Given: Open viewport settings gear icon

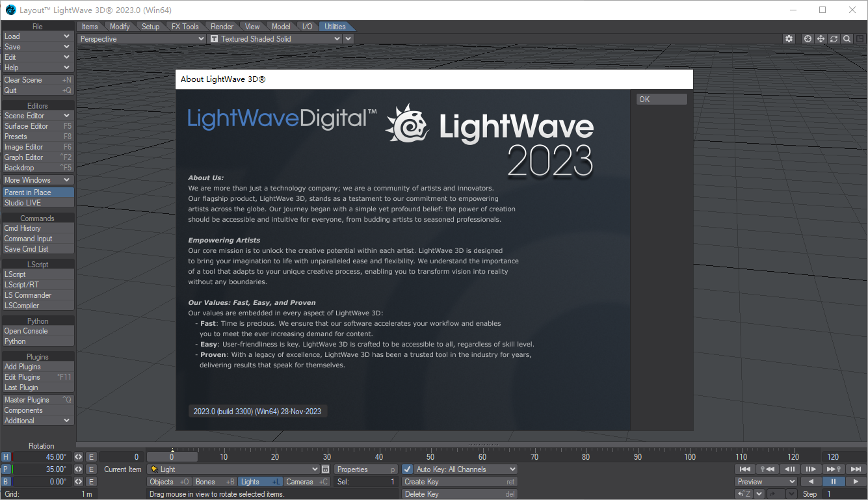Looking at the screenshot, I should 789,39.
